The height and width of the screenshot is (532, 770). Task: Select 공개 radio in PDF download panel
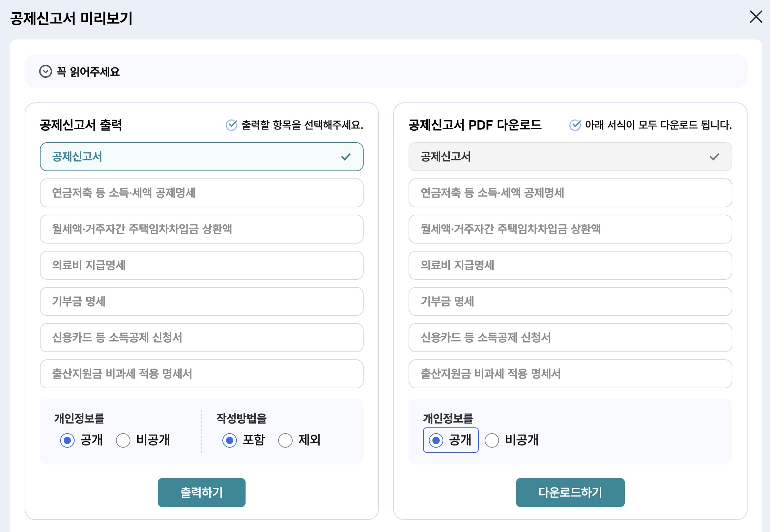pos(436,440)
